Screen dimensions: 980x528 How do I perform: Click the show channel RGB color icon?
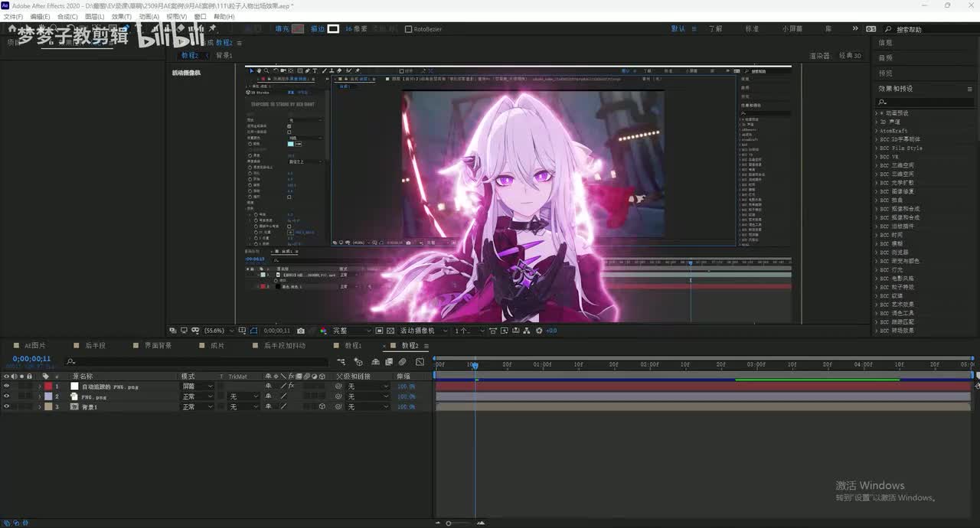323,331
